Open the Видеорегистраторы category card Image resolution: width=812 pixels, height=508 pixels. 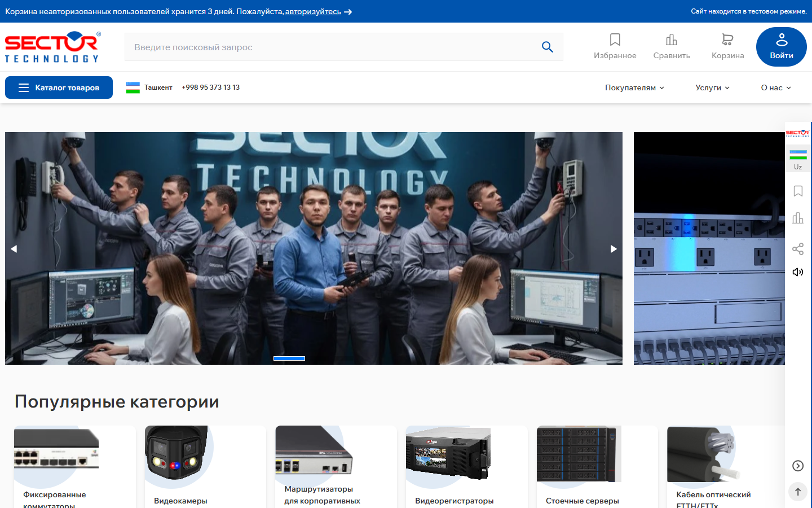pos(467,467)
